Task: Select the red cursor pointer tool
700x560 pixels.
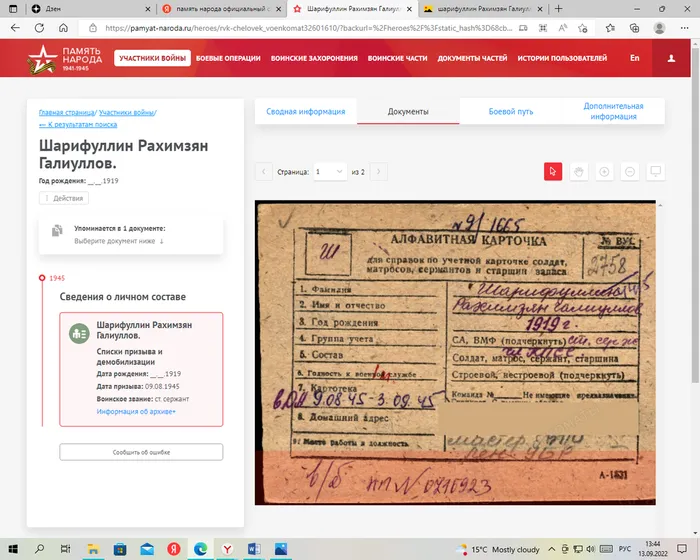Action: [x=553, y=171]
